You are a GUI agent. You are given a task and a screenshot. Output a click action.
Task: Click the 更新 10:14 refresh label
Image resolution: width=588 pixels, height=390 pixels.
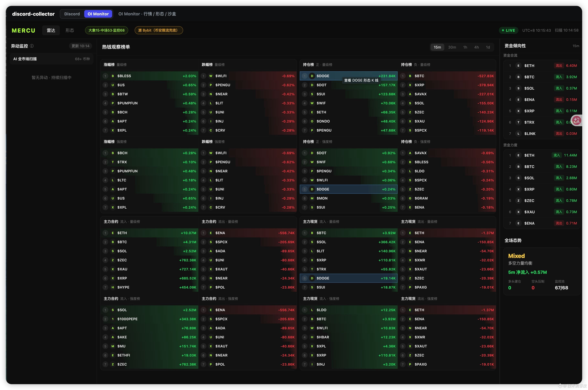coord(80,46)
